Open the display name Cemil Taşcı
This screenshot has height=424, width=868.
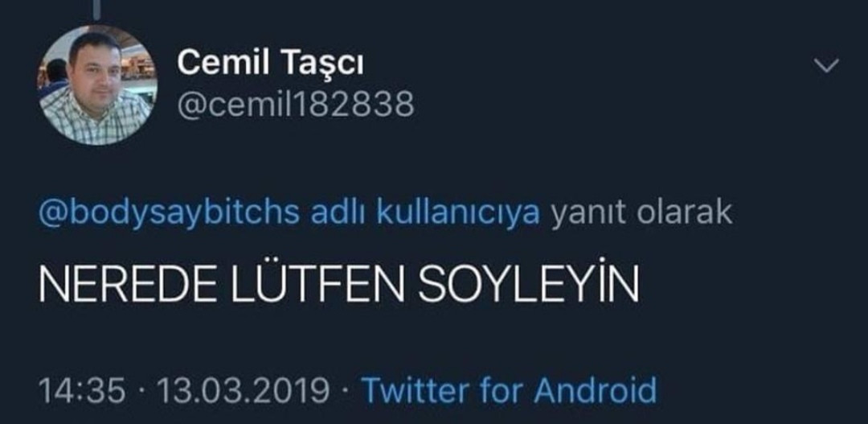pyautogui.click(x=269, y=64)
